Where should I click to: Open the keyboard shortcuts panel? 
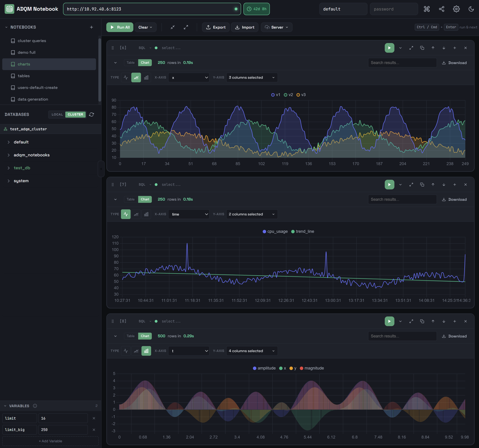click(427, 9)
